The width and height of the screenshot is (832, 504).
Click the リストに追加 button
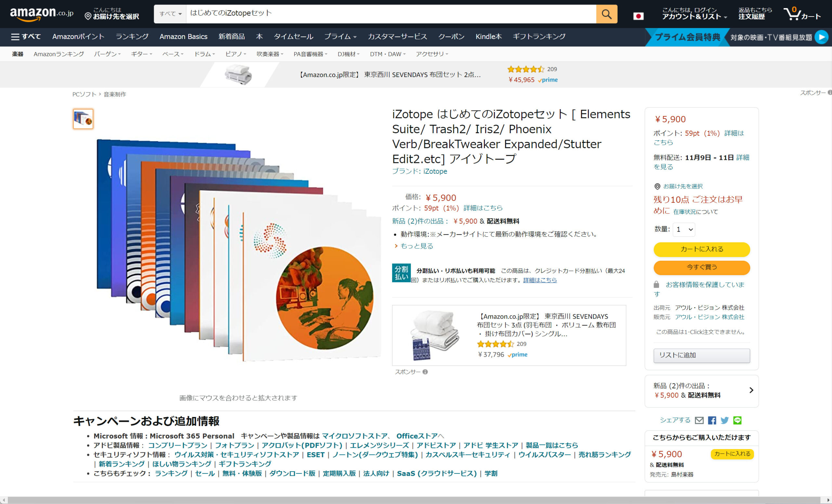(x=701, y=355)
